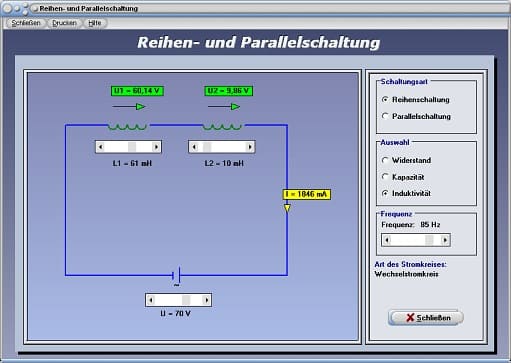Click the U2 voltage readout label
Viewport: 511px width, 363px height.
coord(228,91)
